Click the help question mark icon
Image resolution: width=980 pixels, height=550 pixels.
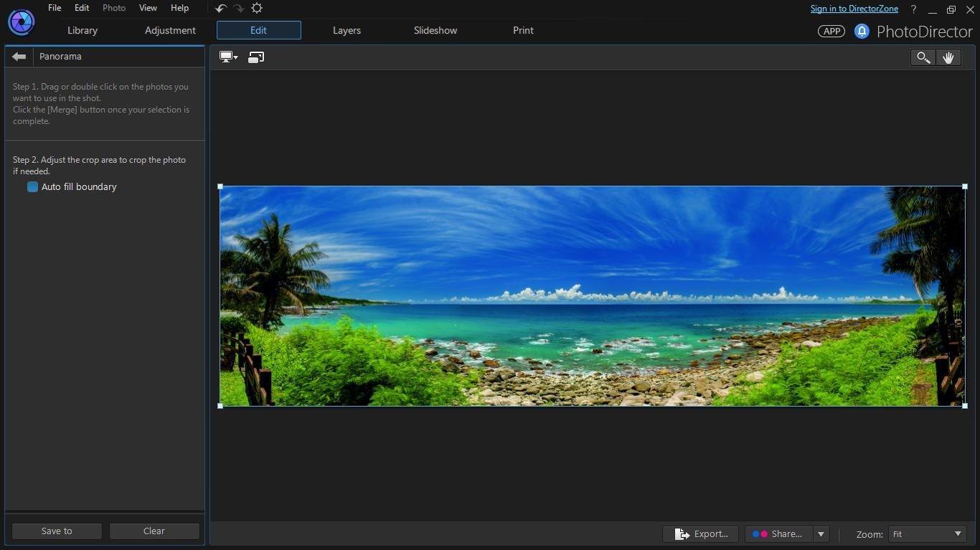[913, 9]
